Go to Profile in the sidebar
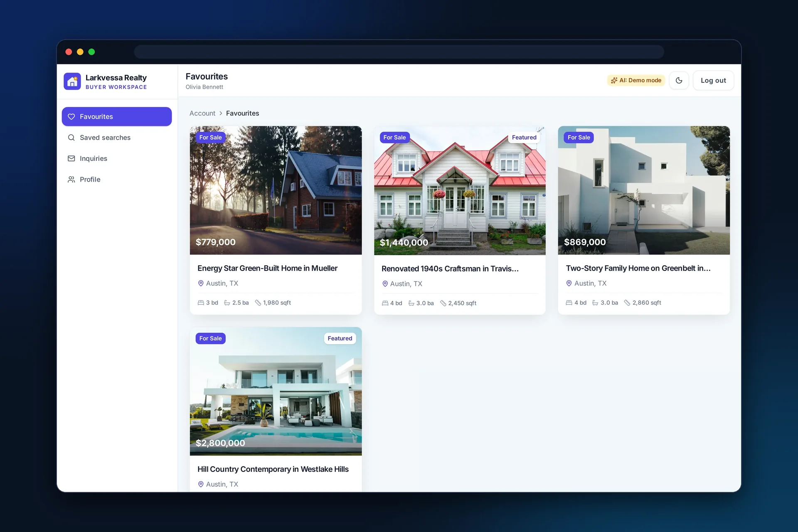Viewport: 798px width, 532px height. pyautogui.click(x=117, y=180)
